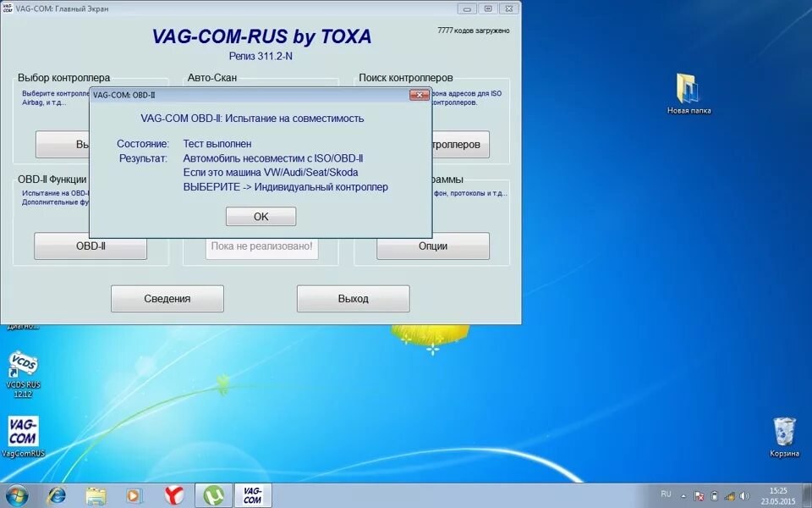Click the partially hidden Выбор контроллера button
The width and height of the screenshot is (812, 508).
tap(63, 145)
